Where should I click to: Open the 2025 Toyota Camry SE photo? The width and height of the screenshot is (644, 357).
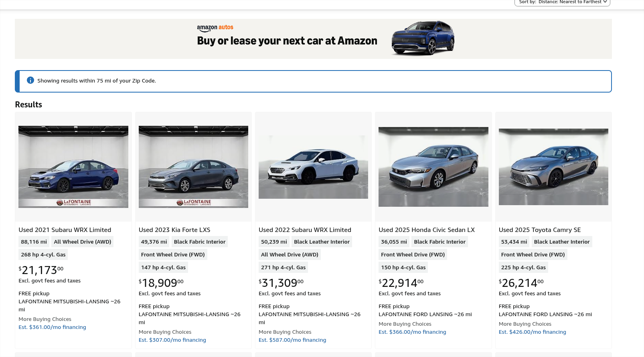(553, 167)
